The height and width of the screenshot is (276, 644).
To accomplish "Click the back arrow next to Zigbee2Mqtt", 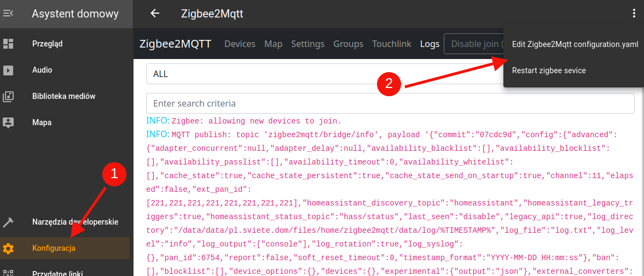I will tap(155, 14).
